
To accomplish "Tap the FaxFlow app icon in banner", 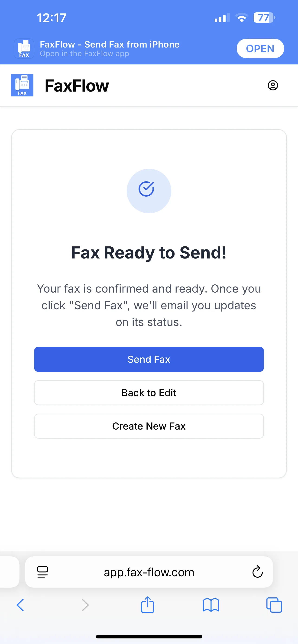I will (24, 48).
